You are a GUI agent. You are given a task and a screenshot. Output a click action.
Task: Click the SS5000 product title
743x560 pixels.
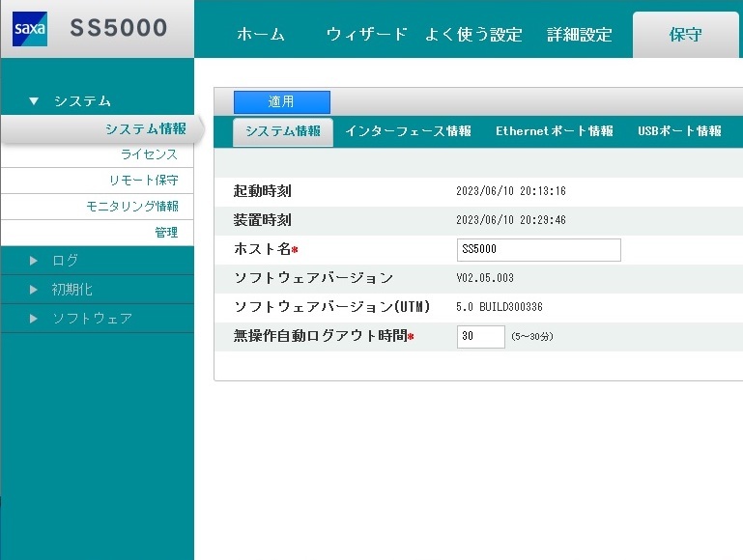pos(119,27)
